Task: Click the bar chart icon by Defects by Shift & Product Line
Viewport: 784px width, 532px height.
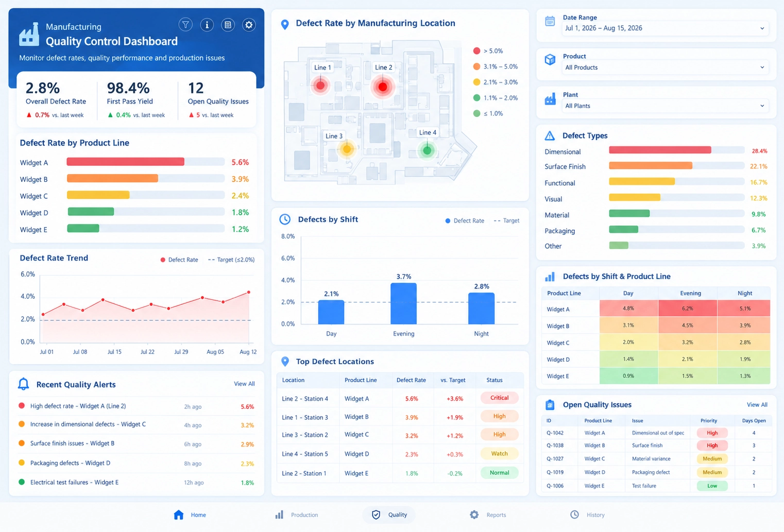Action: pos(550,277)
